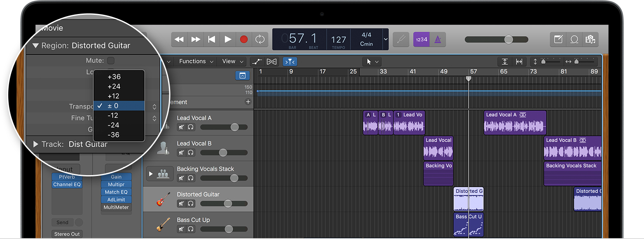Click the Distorted Guitar track guitar icon
This screenshot has height=239, width=644.
[x=163, y=199]
